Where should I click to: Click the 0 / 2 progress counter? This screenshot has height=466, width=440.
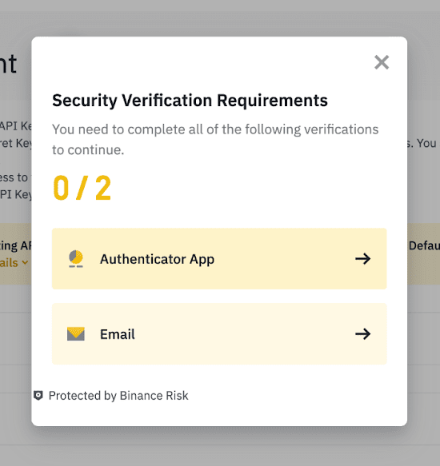click(82, 188)
